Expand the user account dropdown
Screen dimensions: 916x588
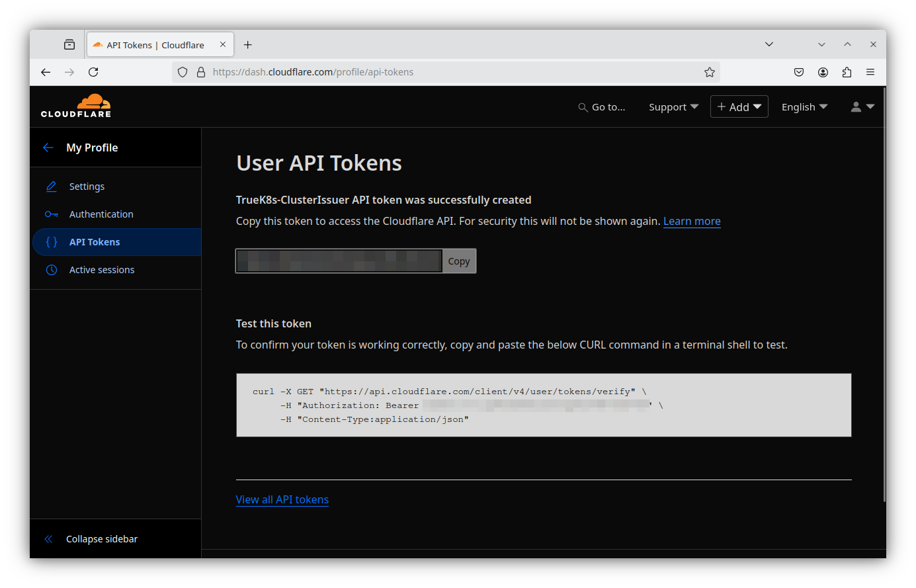862,107
